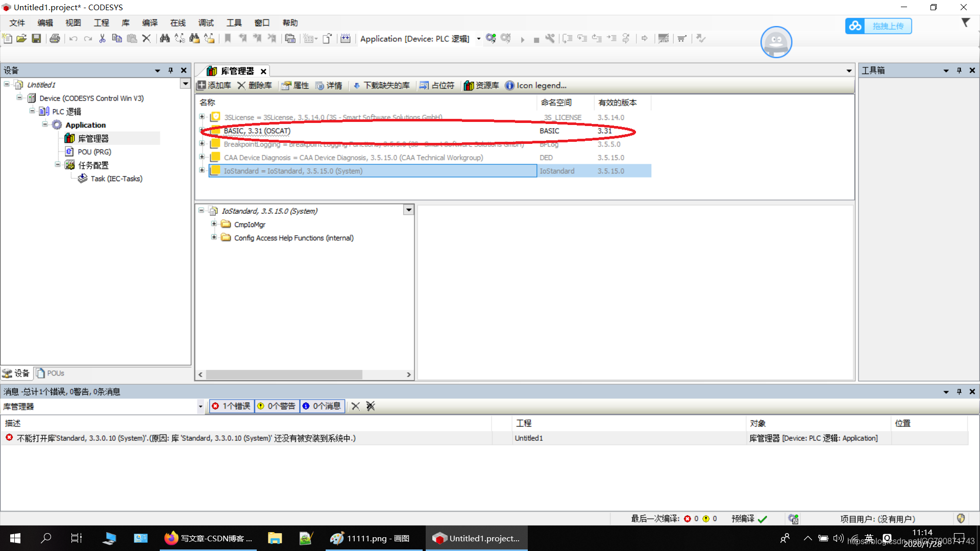The width and height of the screenshot is (980, 551).
Task: Click the Redo arrow icon
Action: coord(88,38)
